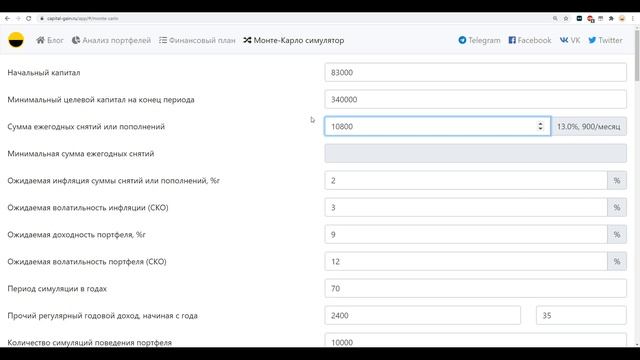Image resolution: width=640 pixels, height=360 pixels.
Task: Open the Facebook link
Action: coord(530,40)
